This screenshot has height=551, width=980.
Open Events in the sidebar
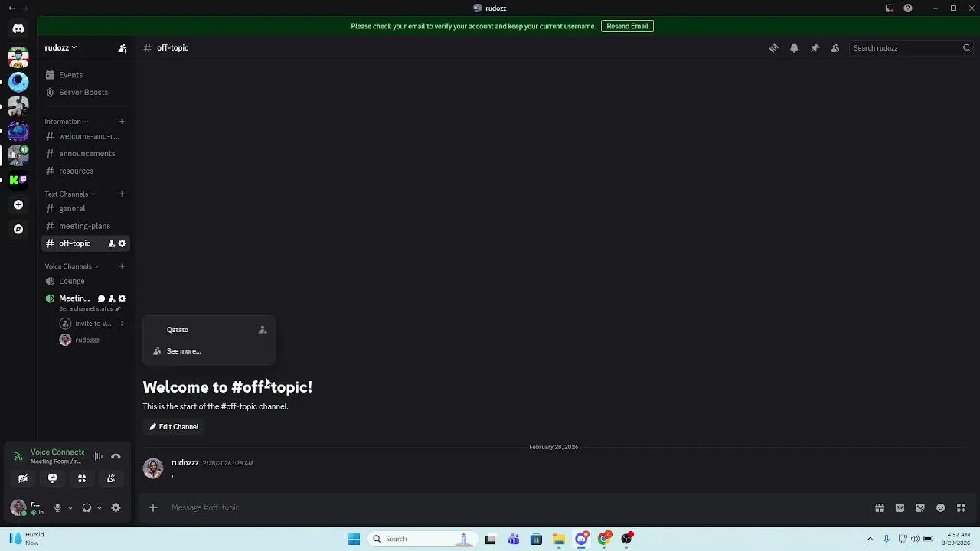[x=84, y=75]
